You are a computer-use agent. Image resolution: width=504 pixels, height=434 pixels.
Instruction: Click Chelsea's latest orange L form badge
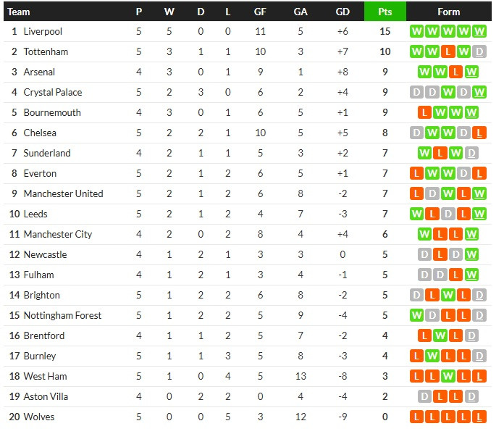tap(479, 133)
